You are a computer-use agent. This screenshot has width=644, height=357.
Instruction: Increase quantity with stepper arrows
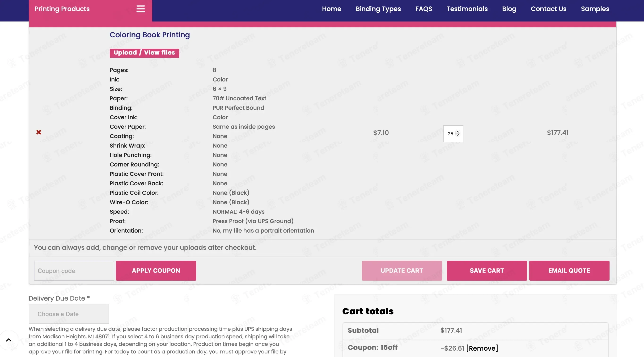[458, 132]
